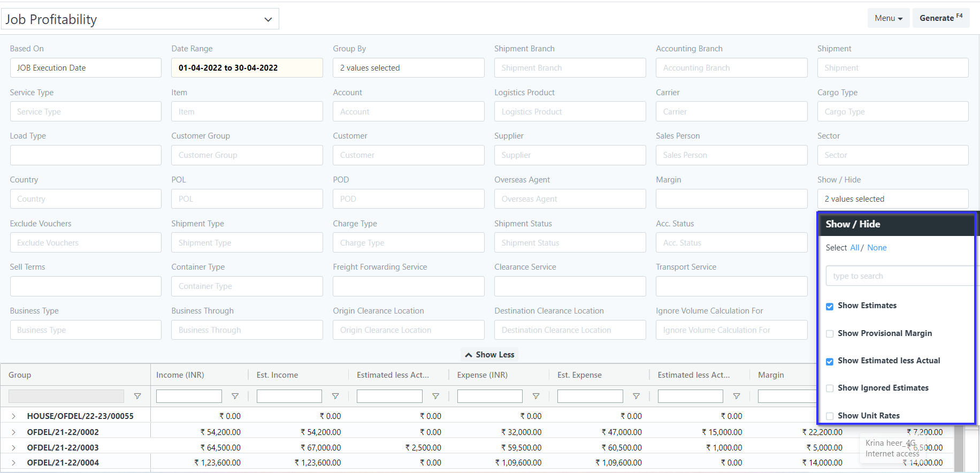Click the Country filter field
Image resolution: width=980 pixels, height=473 pixels.
(x=86, y=199)
